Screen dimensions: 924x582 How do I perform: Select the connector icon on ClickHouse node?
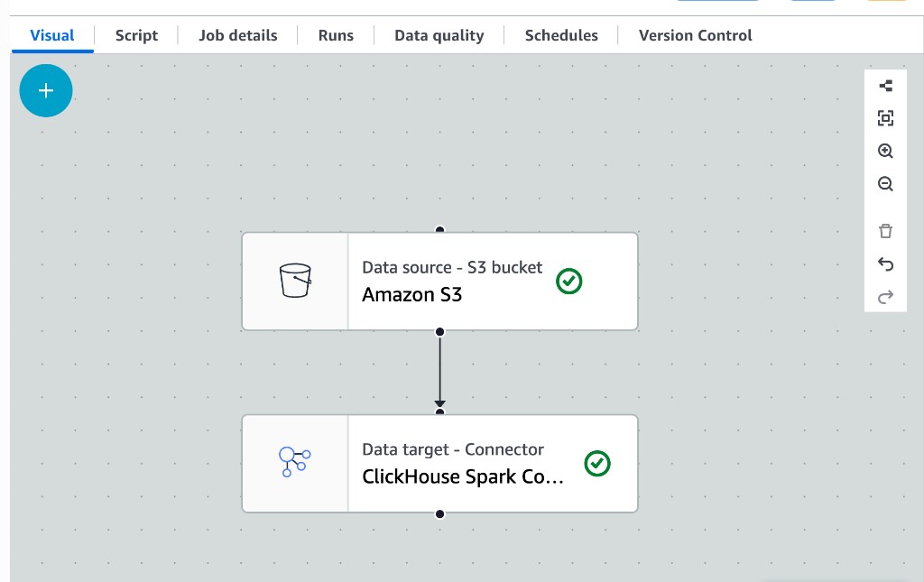(295, 462)
